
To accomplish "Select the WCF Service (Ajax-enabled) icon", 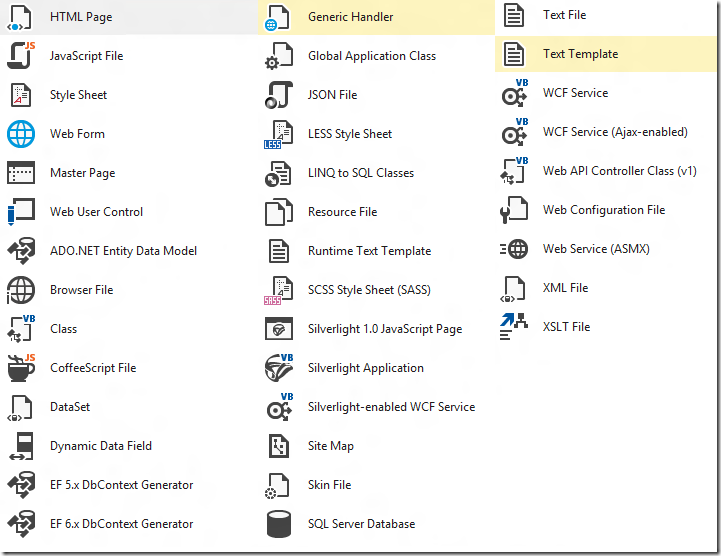I will 515,132.
